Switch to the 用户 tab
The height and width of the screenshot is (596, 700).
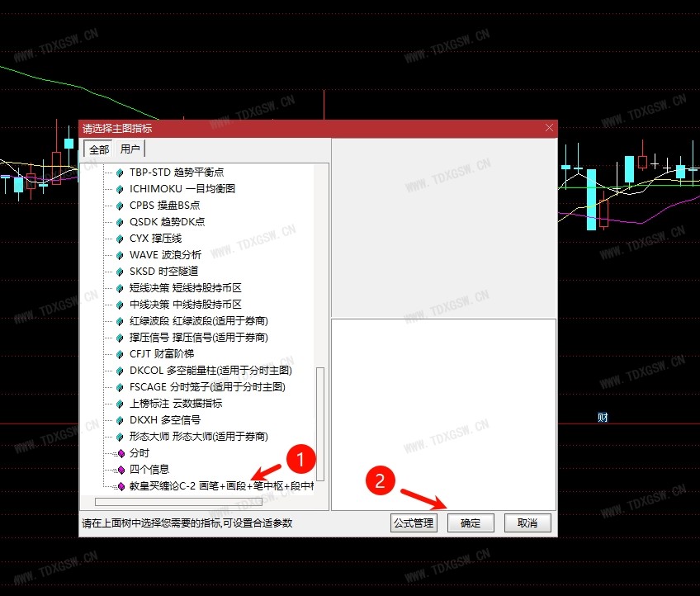[x=130, y=149]
